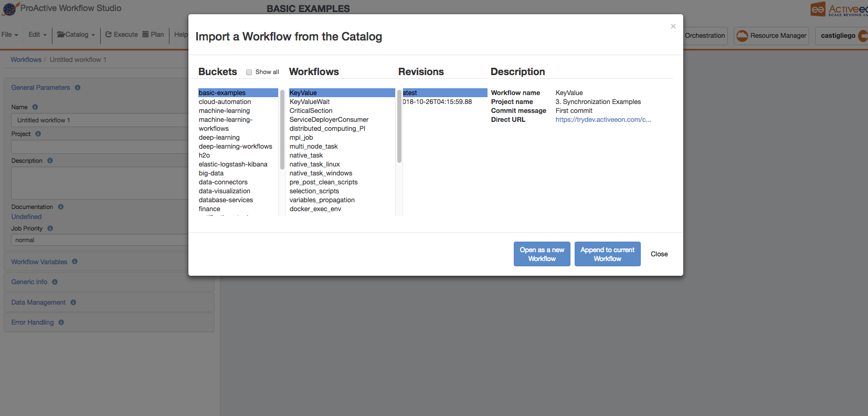Click the info icon beside Job Priority
Screen dimensions: 868x416
[50, 228]
